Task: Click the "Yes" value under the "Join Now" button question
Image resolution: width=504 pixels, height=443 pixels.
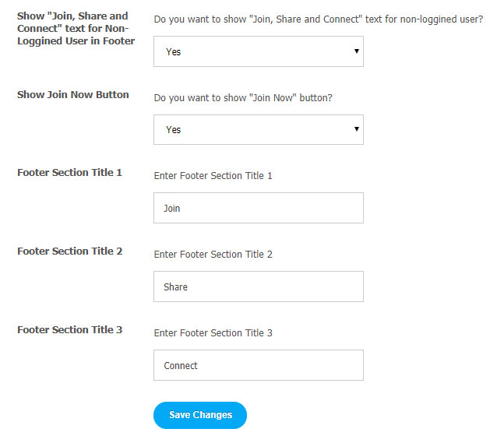Action: click(174, 130)
